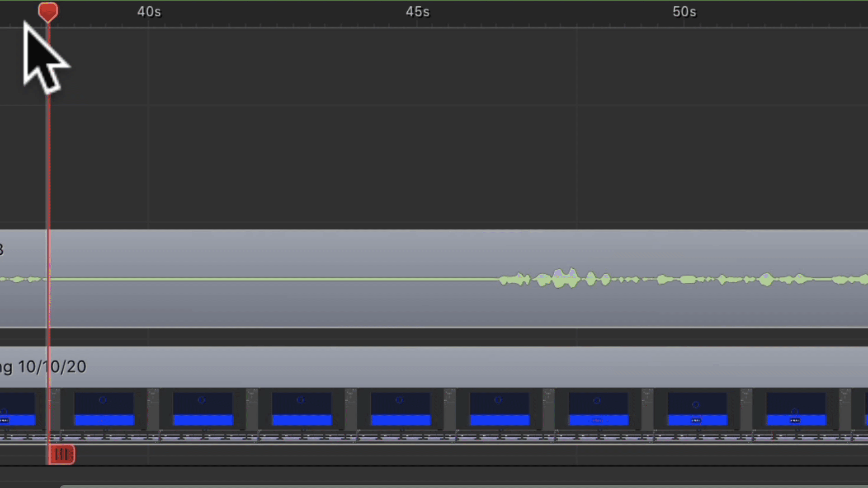The width and height of the screenshot is (868, 488).
Task: Select the audio clip with green waveform
Action: [434, 278]
